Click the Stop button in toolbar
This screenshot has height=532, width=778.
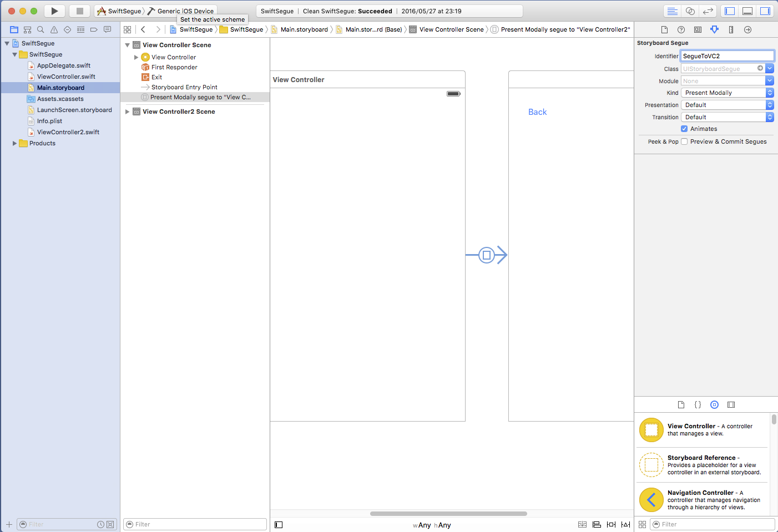click(x=79, y=11)
